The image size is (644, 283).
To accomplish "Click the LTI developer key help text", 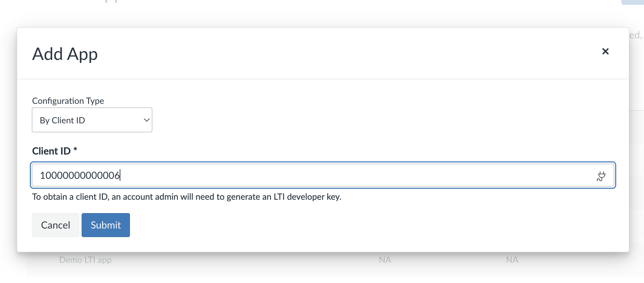I will point(187,197).
